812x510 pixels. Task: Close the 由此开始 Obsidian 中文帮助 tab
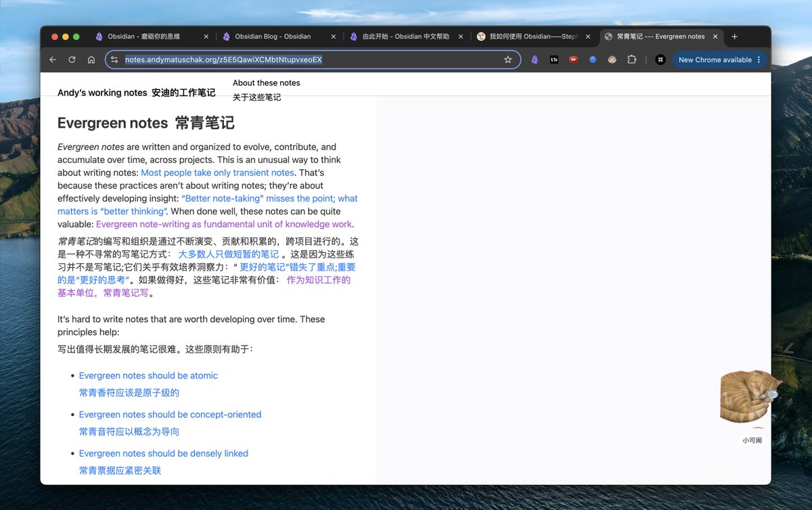460,37
